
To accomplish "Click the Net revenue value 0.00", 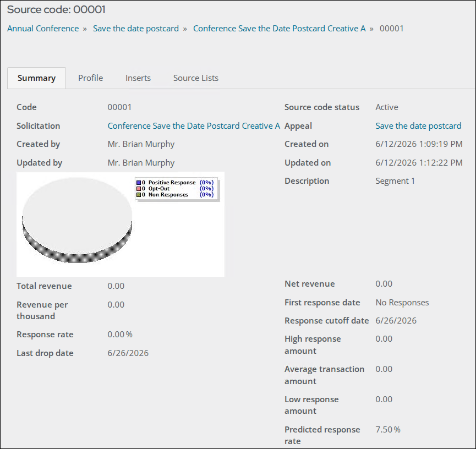I will pos(384,284).
